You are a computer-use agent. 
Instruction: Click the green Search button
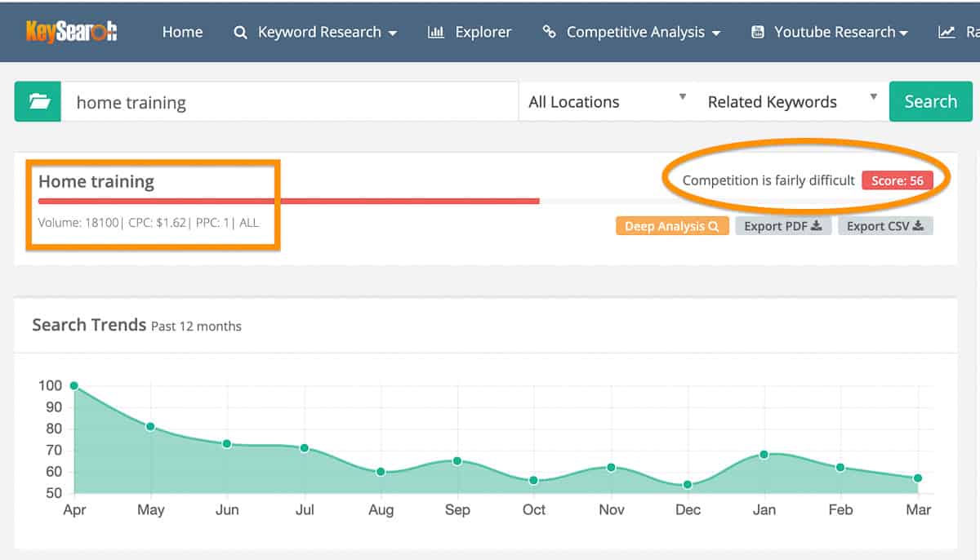coord(930,101)
